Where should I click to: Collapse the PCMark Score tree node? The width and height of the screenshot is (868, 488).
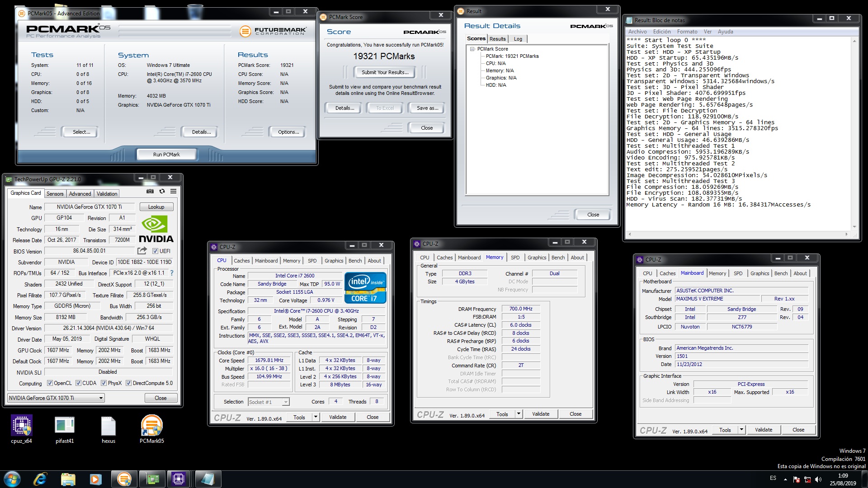(472, 49)
